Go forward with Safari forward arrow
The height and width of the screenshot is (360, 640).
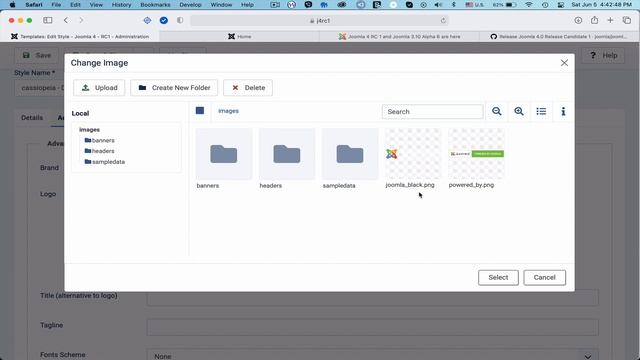(81, 20)
